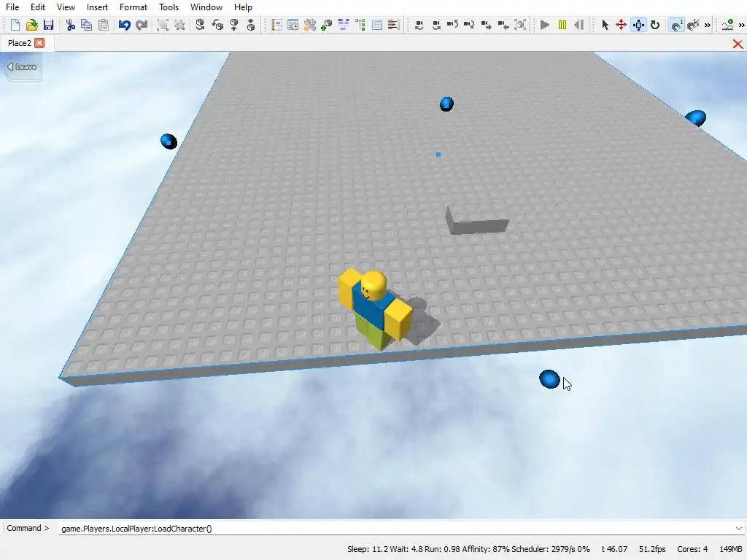Open the View menu
This screenshot has height=560, width=747.
(66, 7)
